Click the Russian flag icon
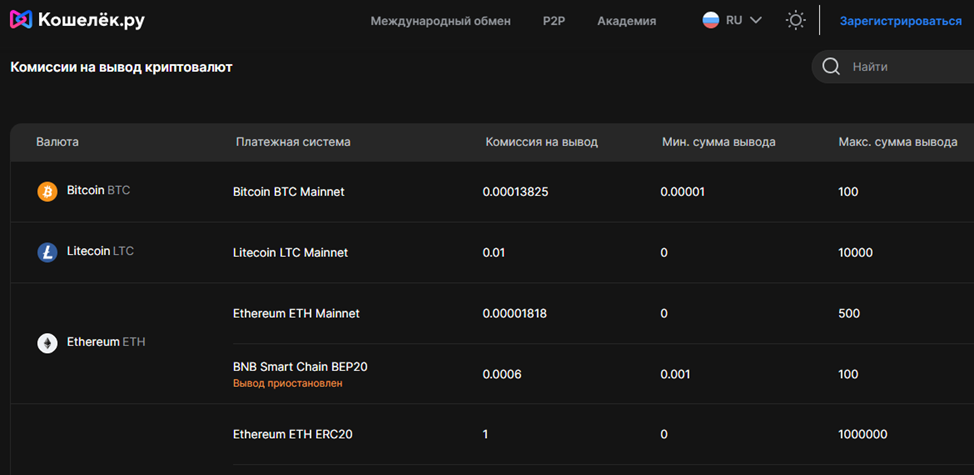 tap(711, 20)
